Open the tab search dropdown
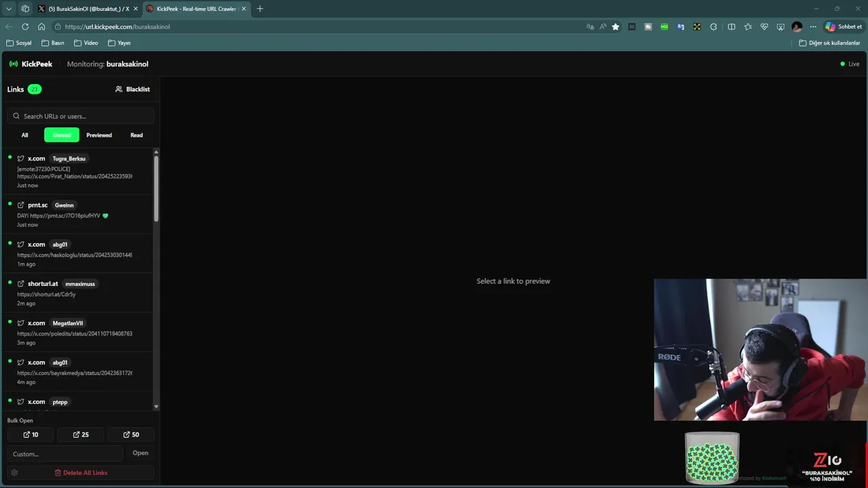Screen dimensions: 868x488 [9, 9]
